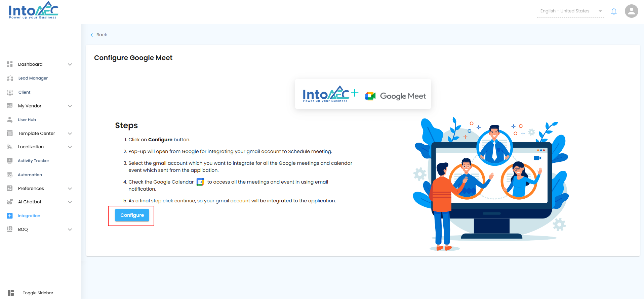Click the Google Calendar icon in step 4
644x299 pixels.
point(200,182)
